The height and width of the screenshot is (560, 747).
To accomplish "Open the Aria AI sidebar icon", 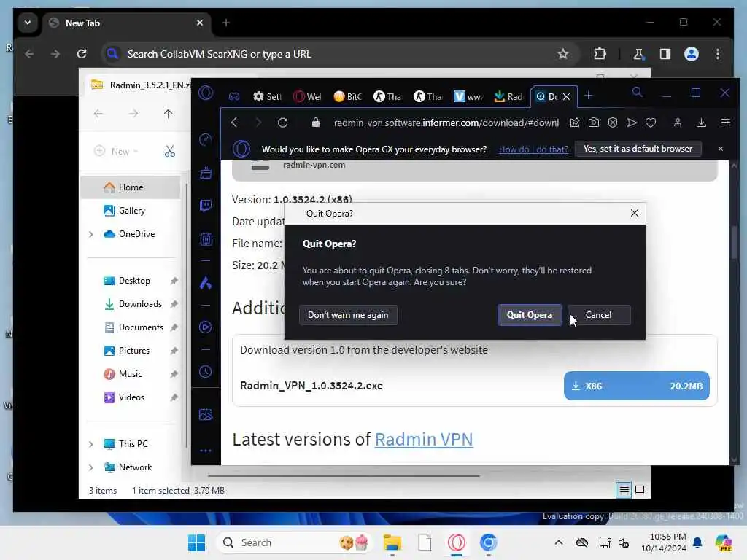I will 206,284.
